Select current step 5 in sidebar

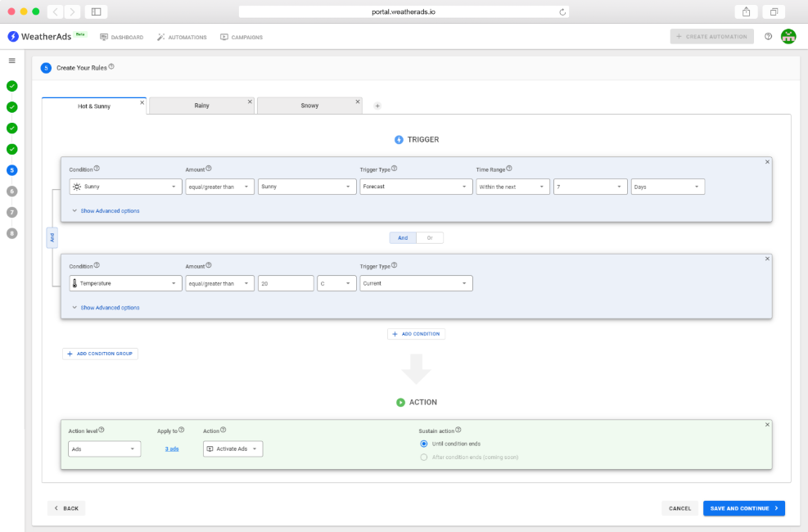[11, 170]
